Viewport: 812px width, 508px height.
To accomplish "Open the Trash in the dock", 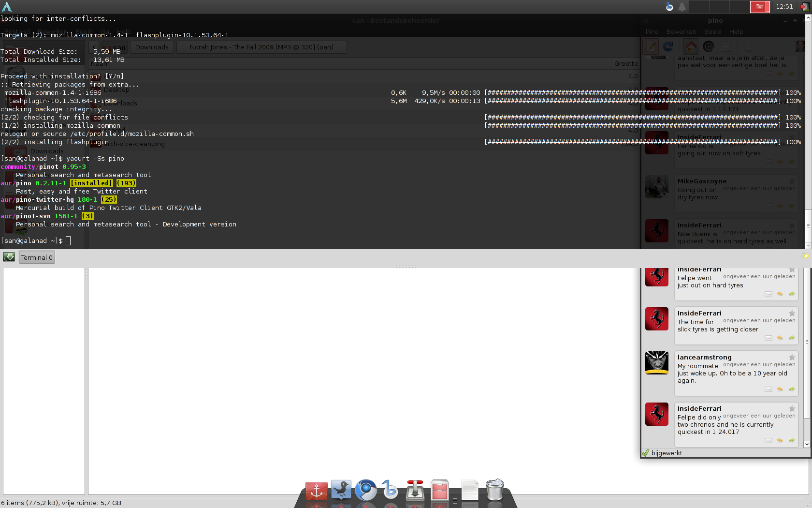I will [494, 490].
